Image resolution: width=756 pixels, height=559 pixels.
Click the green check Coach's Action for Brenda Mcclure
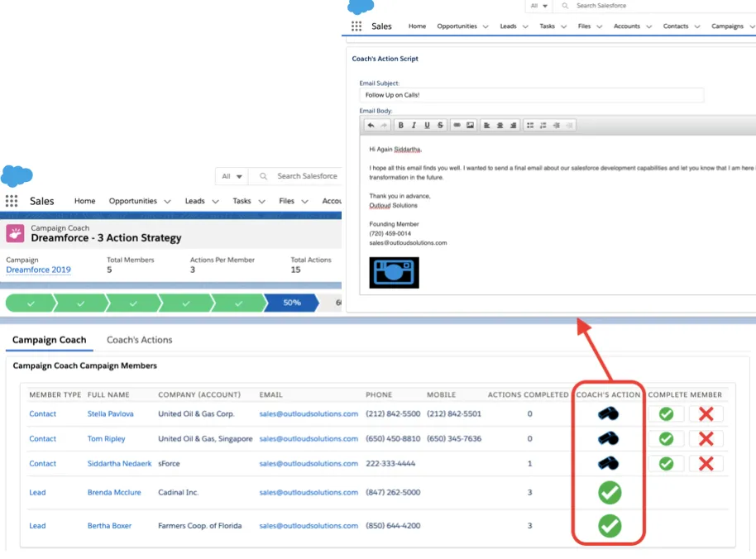(x=610, y=493)
